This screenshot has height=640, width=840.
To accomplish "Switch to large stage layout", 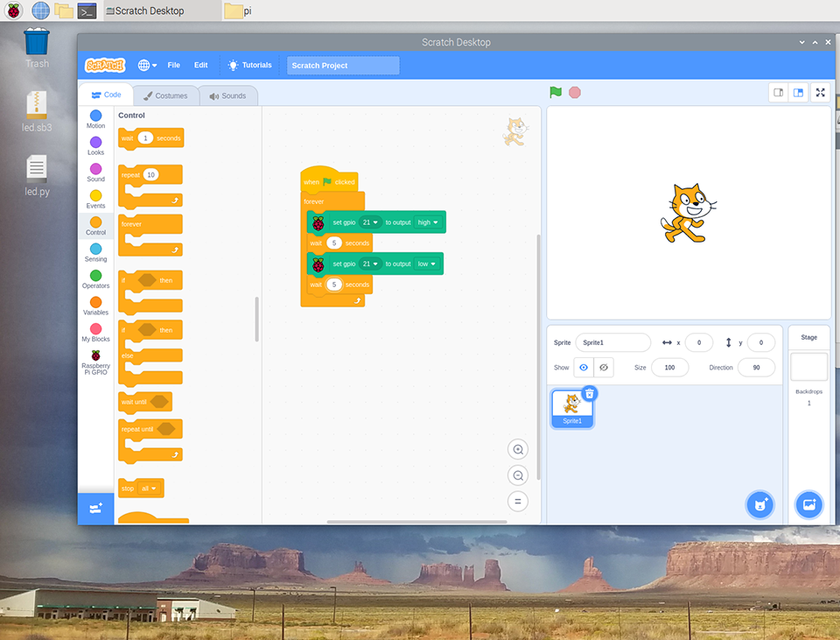I will pos(798,92).
